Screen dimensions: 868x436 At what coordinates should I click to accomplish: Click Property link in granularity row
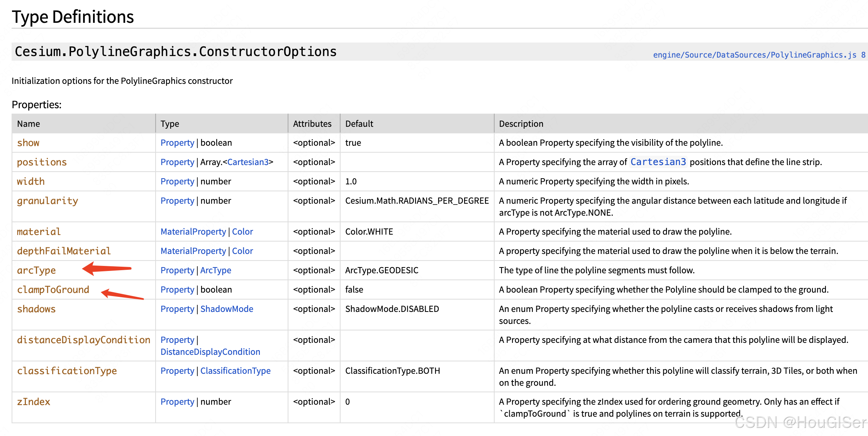(x=177, y=201)
